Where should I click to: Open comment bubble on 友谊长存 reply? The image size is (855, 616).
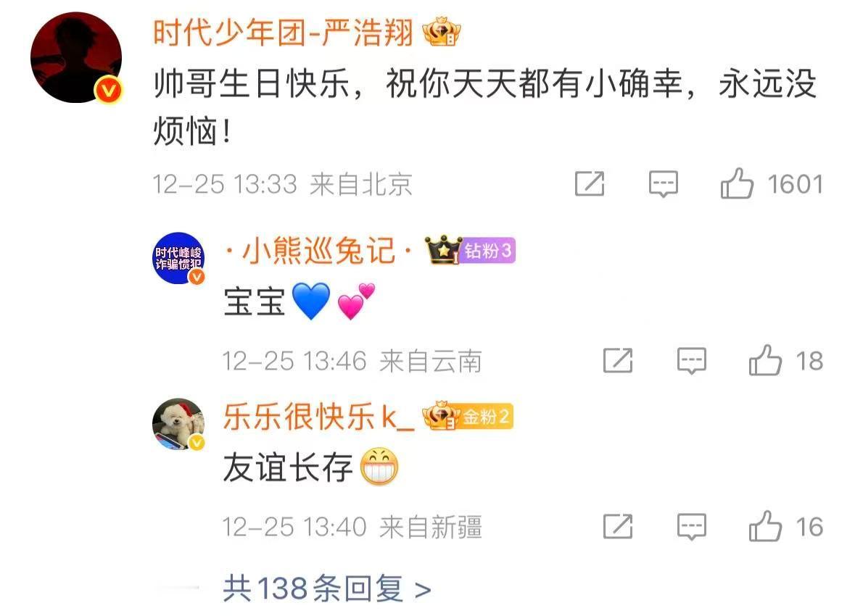(691, 527)
